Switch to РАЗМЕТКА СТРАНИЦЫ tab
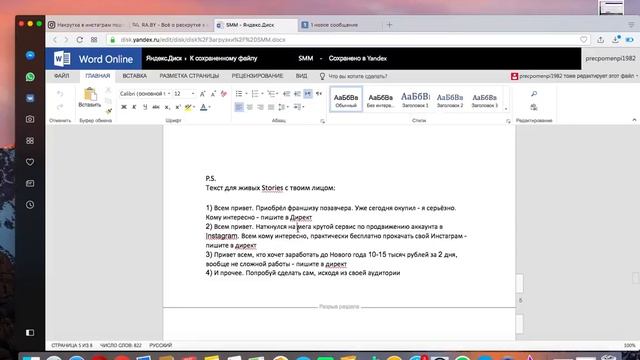The image size is (640, 360). coord(189,76)
